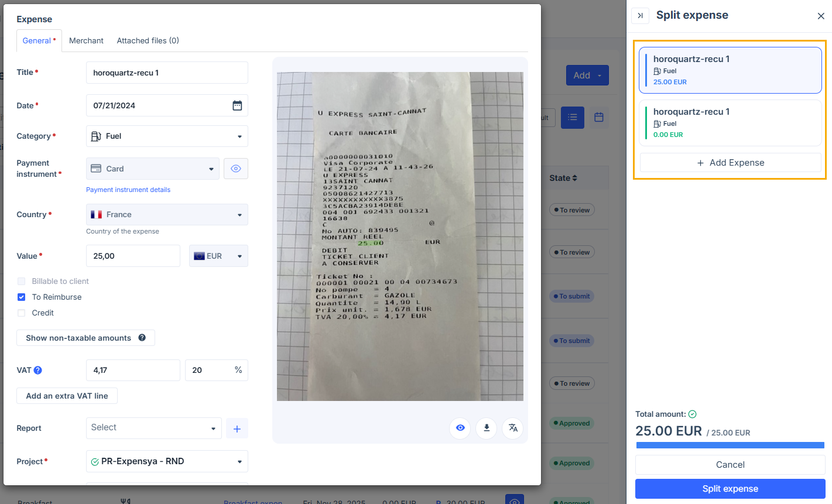Click the Date field 07/21/2024
832x504 pixels.
click(x=167, y=105)
